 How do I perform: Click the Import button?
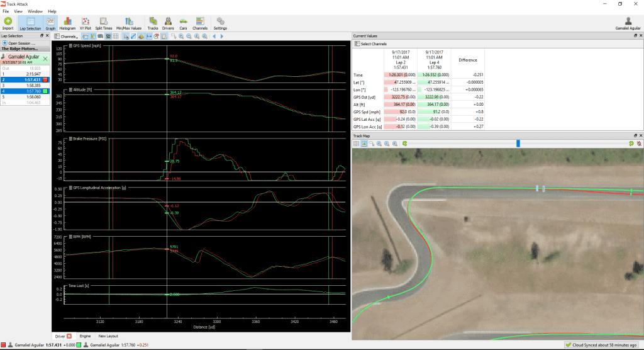[x=8, y=23]
